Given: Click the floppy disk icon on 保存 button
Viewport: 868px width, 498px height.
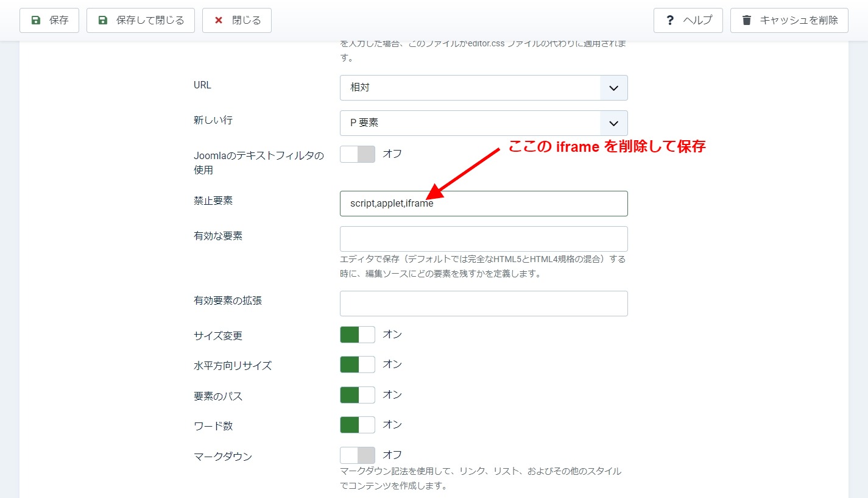Looking at the screenshot, I should point(36,20).
